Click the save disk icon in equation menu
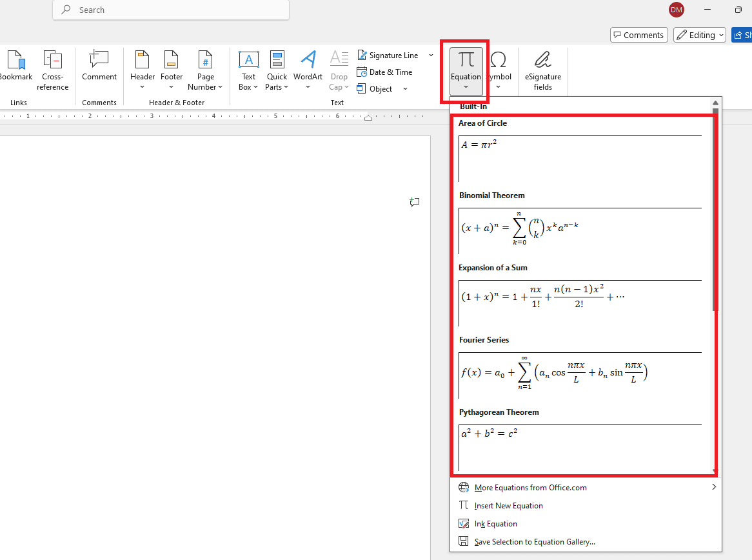The image size is (752, 560). (464, 541)
